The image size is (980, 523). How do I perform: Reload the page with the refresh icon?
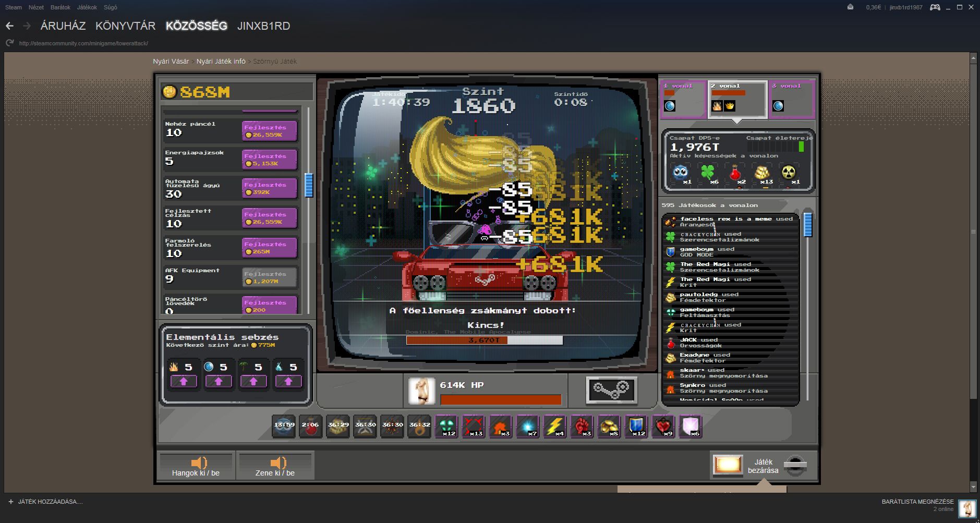9,43
